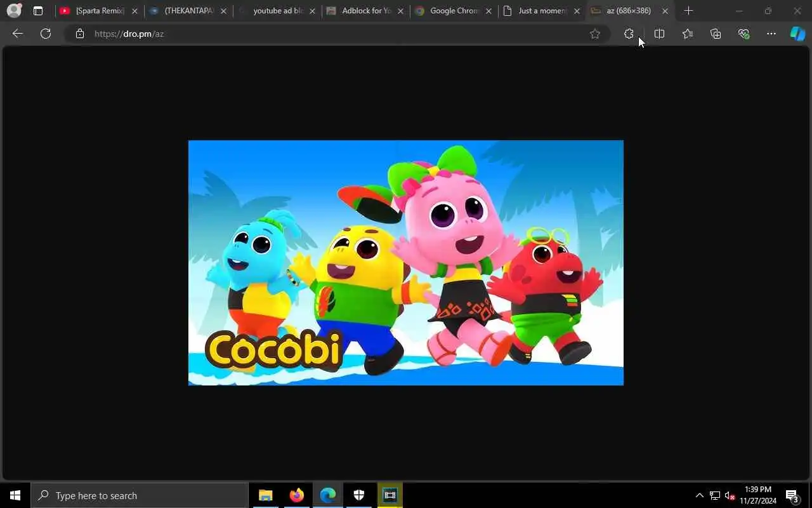Open the Favorites list icon
Screen dimensions: 812x508
688,34
